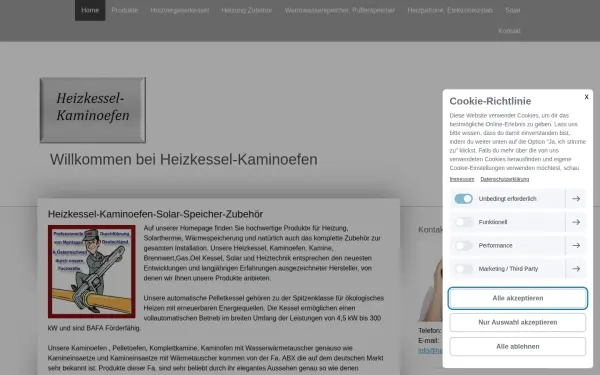Image resolution: width=600 pixels, height=375 pixels.
Task: Click the Heizkessel-Kaminoefen-Solar-Speicher-Zubehör heading
Action: (155, 214)
